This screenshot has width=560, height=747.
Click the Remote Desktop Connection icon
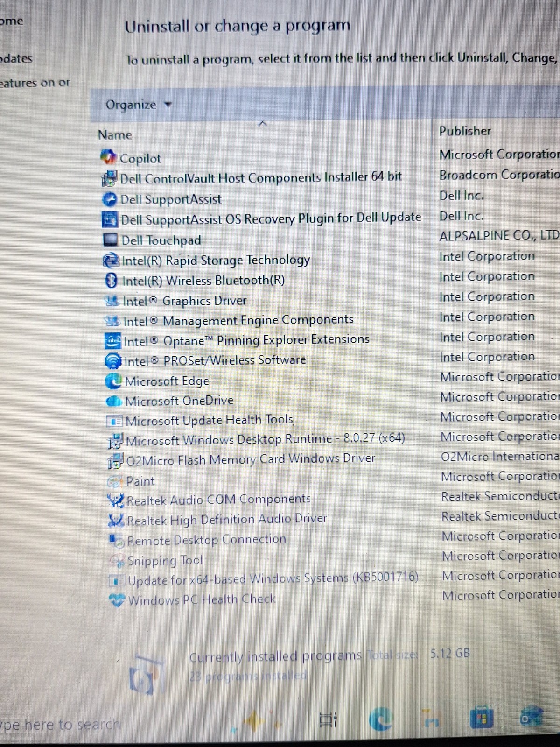coord(117,541)
